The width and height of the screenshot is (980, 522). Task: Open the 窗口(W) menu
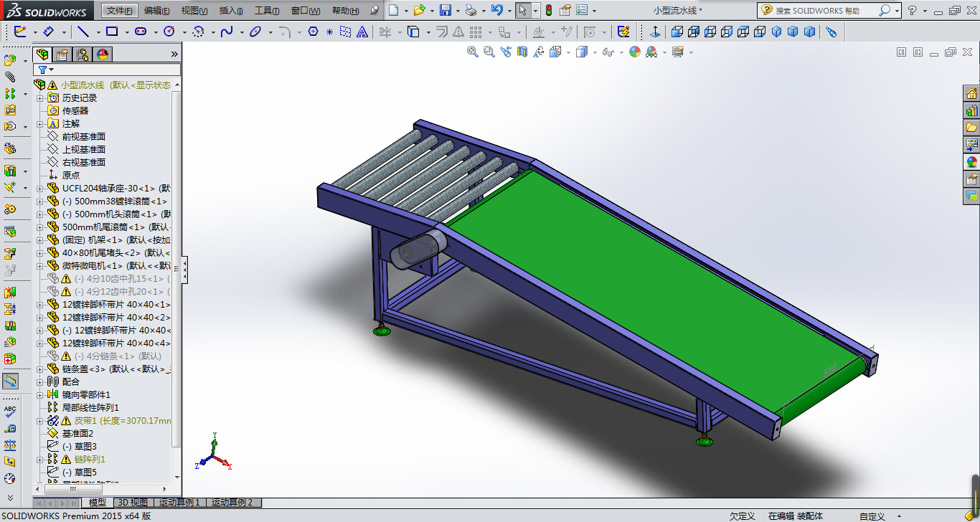pyautogui.click(x=306, y=11)
